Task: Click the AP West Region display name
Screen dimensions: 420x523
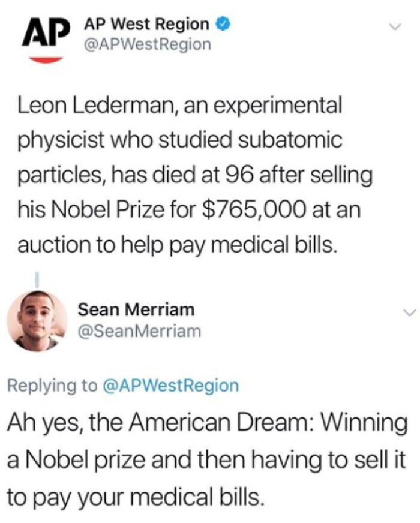Action: pos(147,26)
